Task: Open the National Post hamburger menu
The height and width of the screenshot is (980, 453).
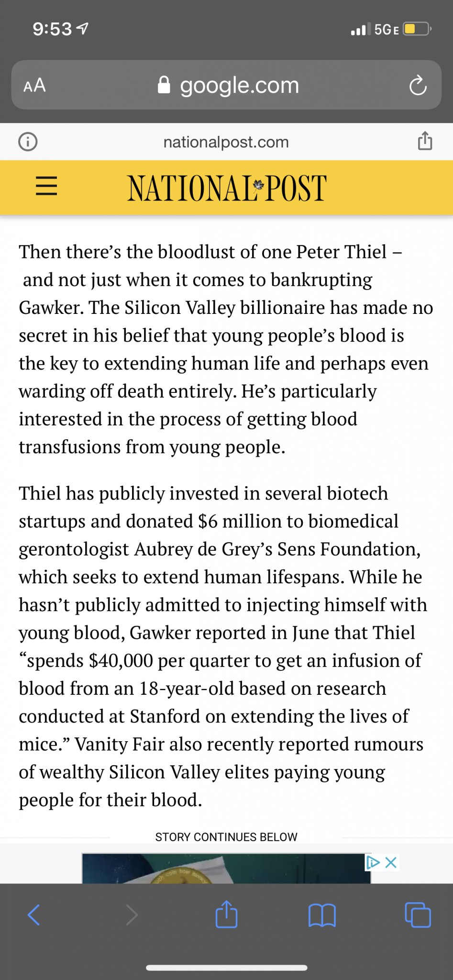Action: (46, 186)
